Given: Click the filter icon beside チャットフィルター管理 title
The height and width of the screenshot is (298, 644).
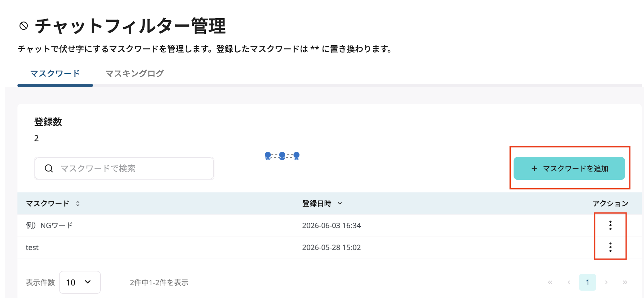Looking at the screenshot, I should click(24, 26).
